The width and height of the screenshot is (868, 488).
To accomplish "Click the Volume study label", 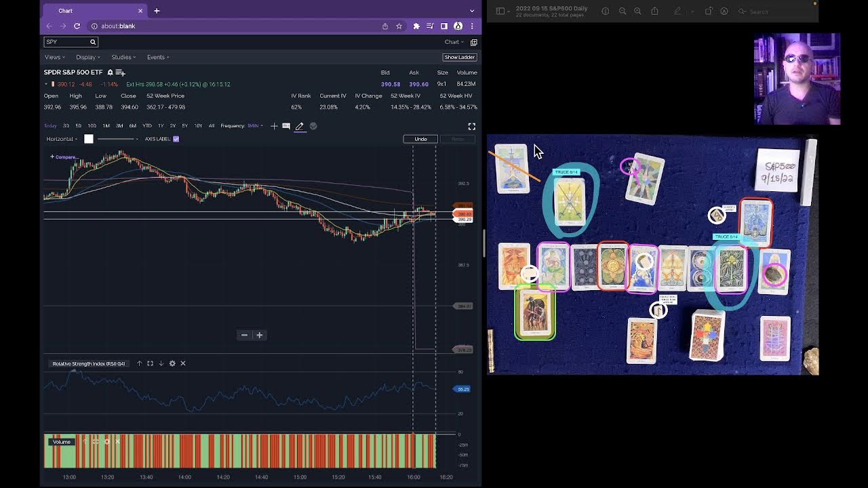I will (x=62, y=442).
